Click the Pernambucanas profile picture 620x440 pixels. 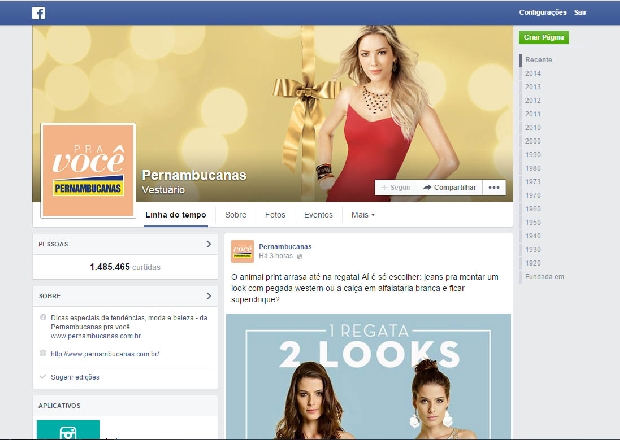pyautogui.click(x=88, y=170)
